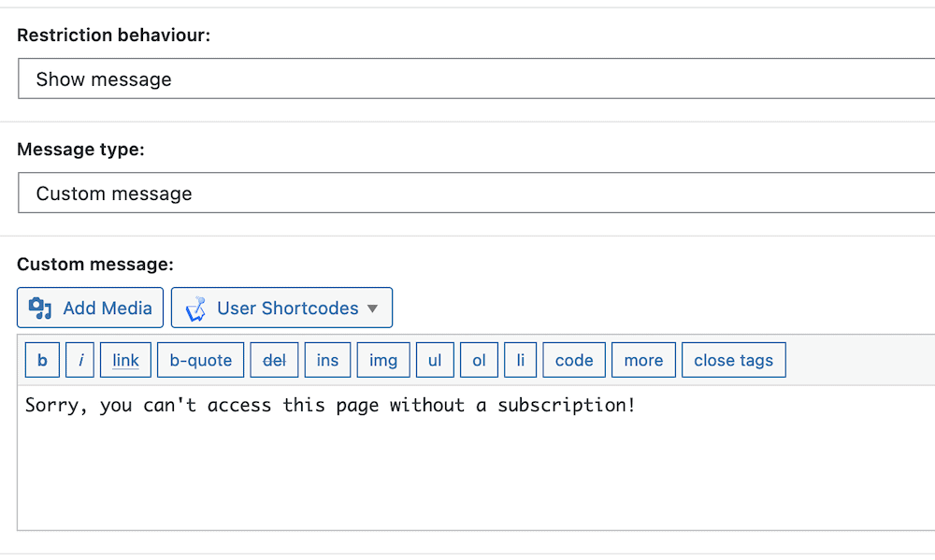
Task: Open the Message type dropdown
Action: pos(477,193)
